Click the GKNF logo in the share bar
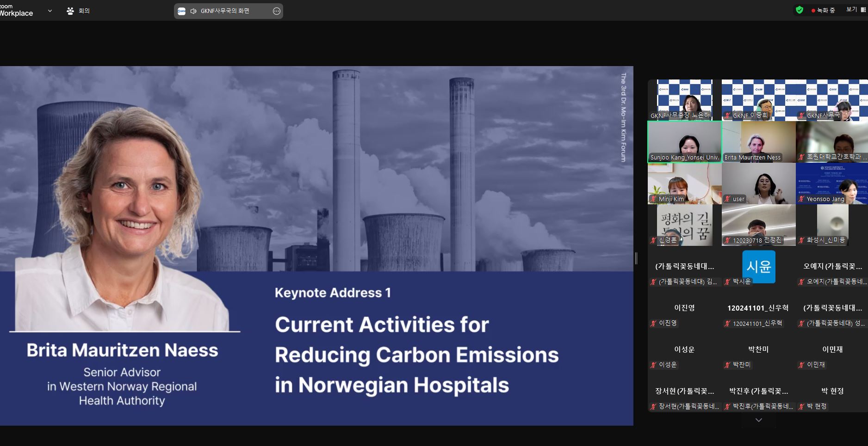868x446 pixels. coord(182,11)
